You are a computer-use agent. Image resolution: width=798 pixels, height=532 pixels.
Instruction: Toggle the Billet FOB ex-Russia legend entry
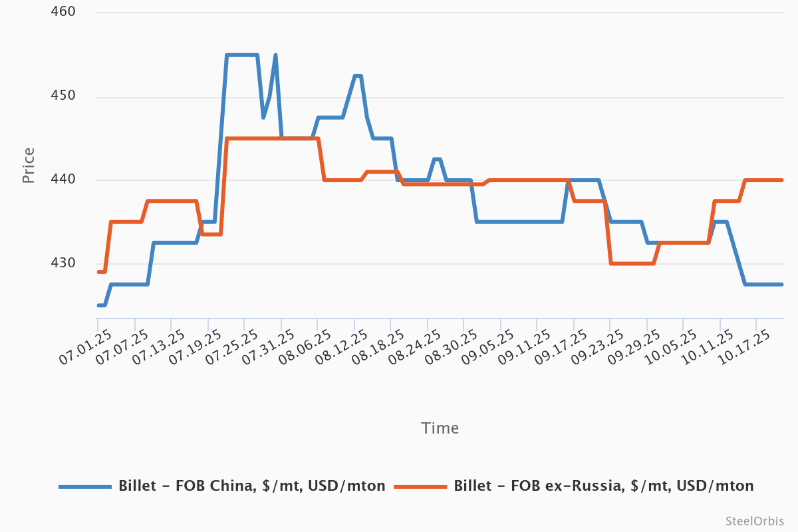tap(604, 485)
